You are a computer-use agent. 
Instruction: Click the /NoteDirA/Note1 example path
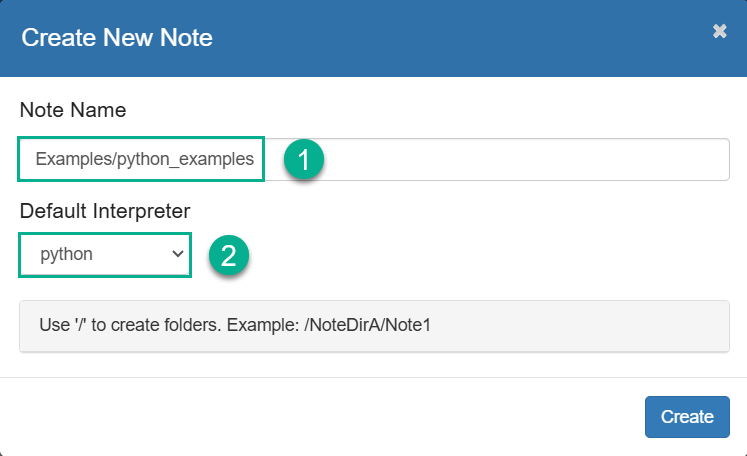(x=367, y=325)
